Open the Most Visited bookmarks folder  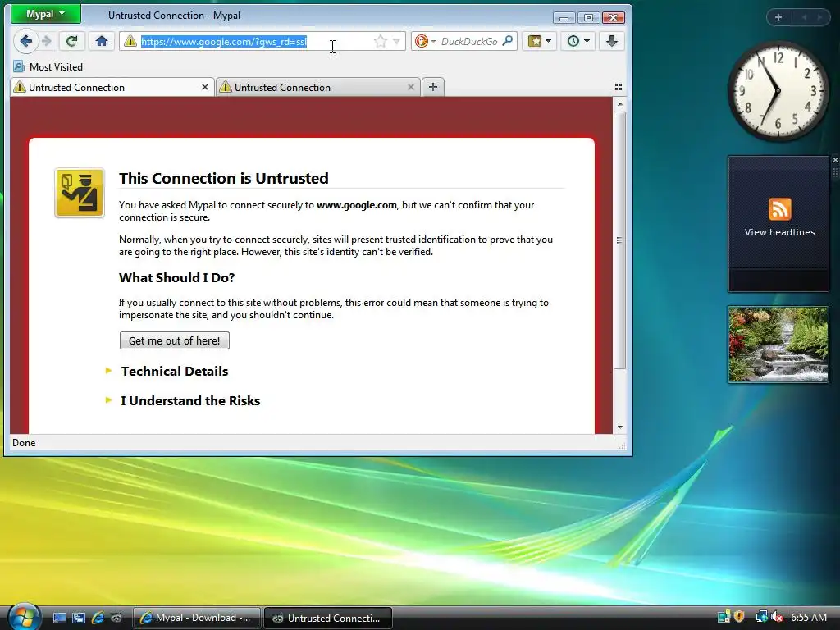pos(48,67)
